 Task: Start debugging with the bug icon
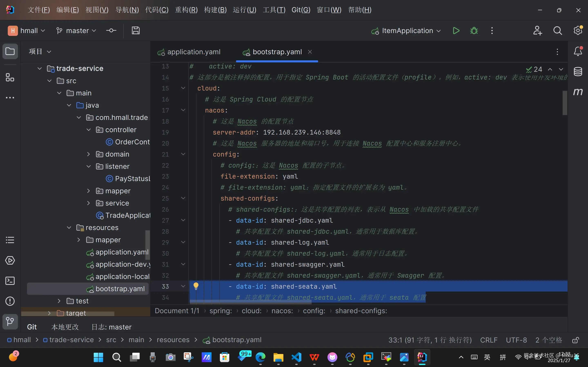(474, 31)
